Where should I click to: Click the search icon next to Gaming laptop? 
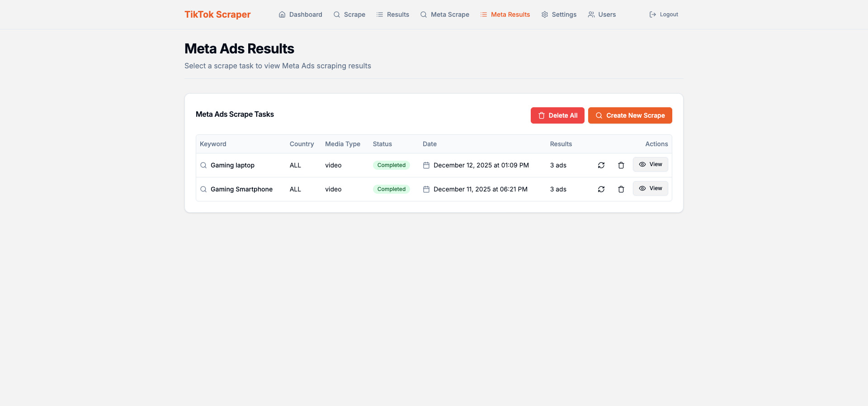[203, 165]
